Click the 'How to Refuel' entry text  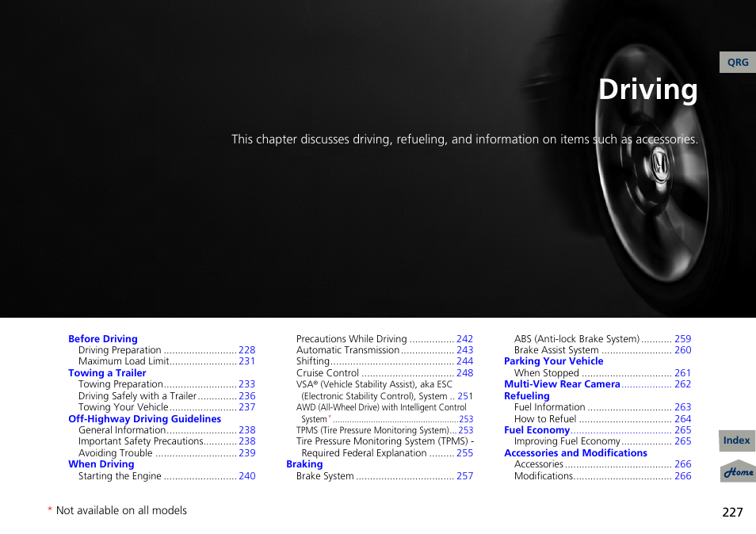[x=545, y=419]
